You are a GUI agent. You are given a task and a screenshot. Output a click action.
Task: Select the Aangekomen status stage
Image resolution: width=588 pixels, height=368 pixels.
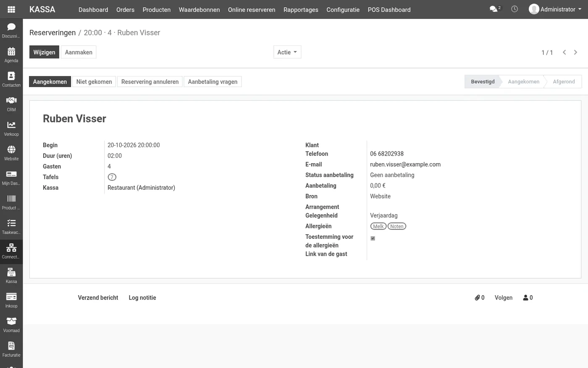(x=523, y=82)
